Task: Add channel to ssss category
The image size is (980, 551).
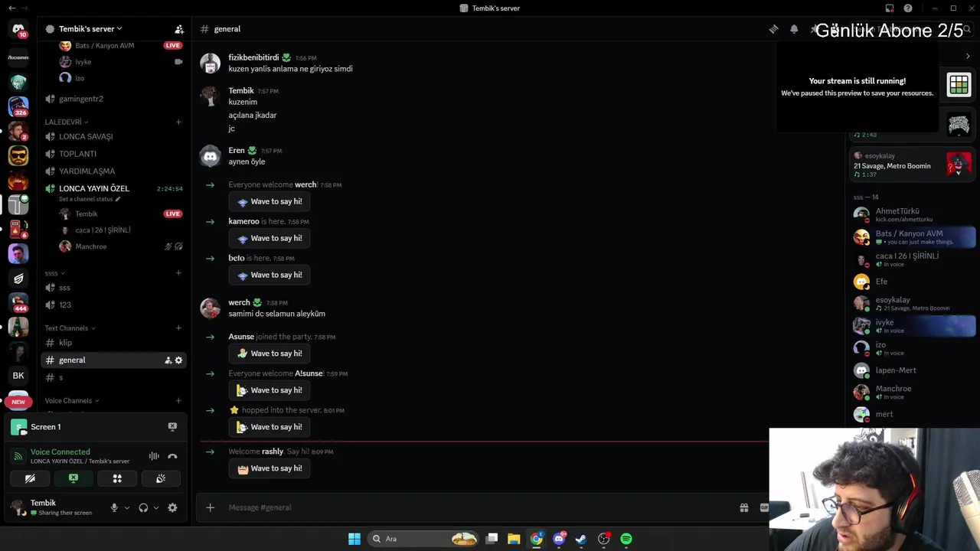Action: (178, 273)
